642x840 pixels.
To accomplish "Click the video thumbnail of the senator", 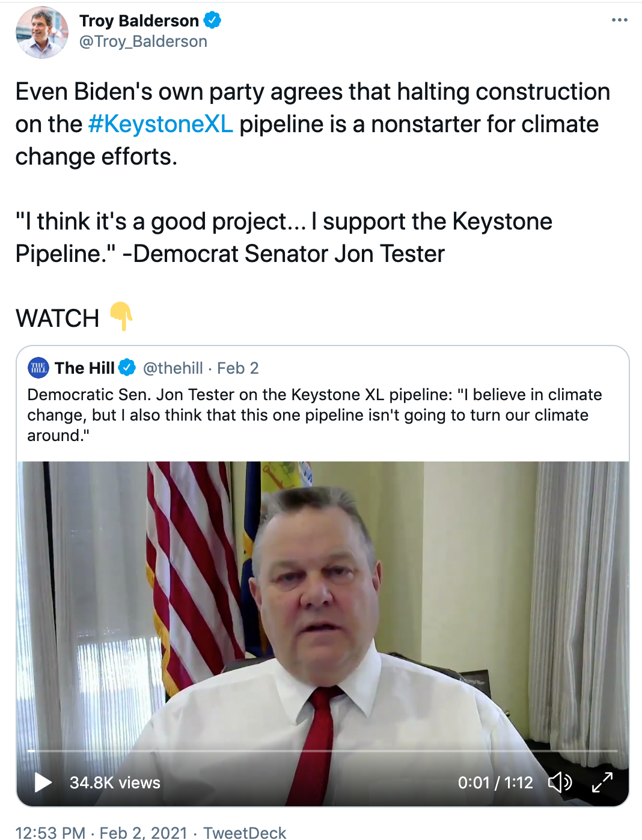I will (322, 601).
